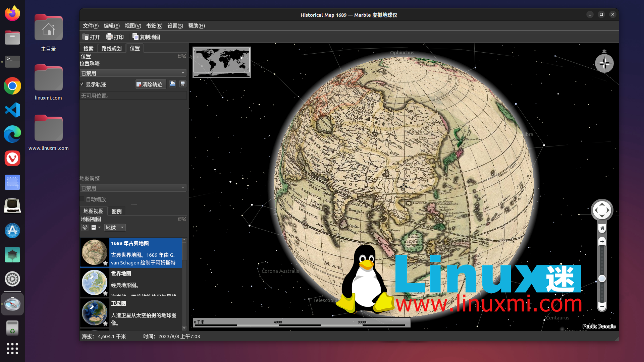Click the Print (打印) toolbar button
Image resolution: width=644 pixels, height=362 pixels.
[115, 37]
